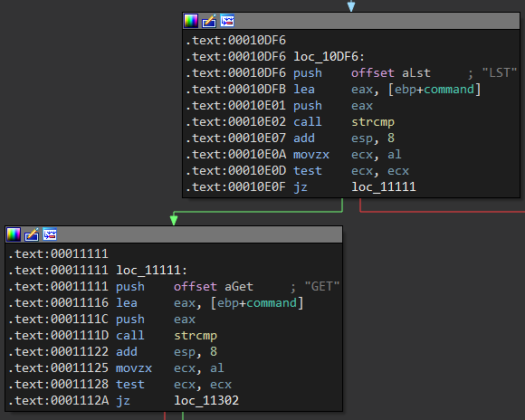Click strcmp call at address 0001111D
Screen dimensions: 525x420
point(196,336)
